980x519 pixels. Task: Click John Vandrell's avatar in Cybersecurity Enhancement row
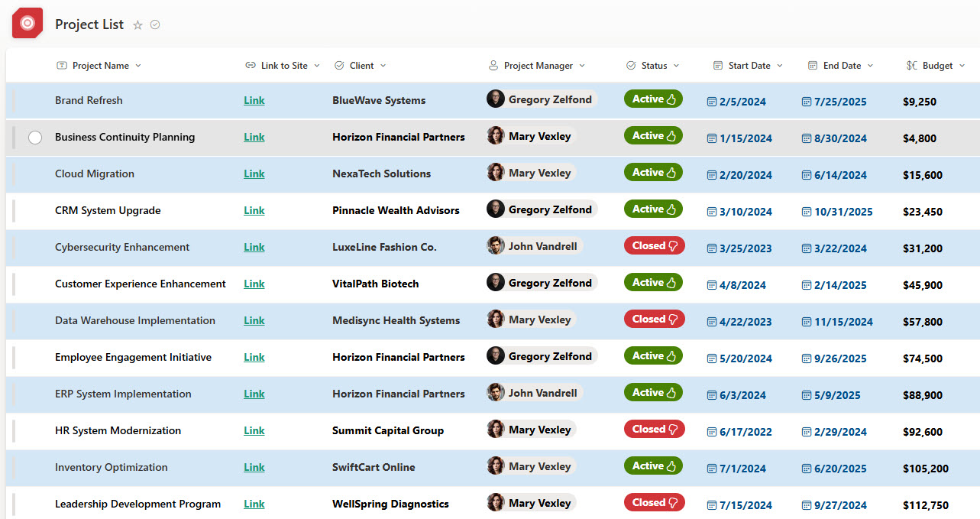[496, 246]
